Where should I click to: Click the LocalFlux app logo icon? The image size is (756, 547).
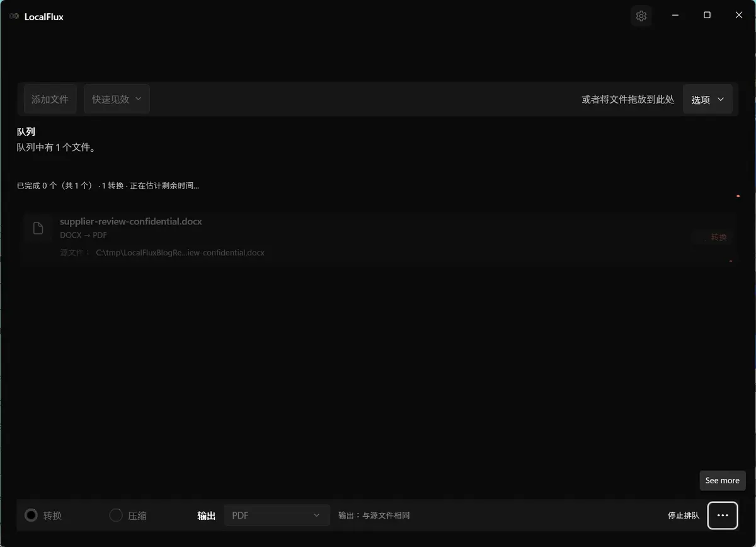[14, 16]
